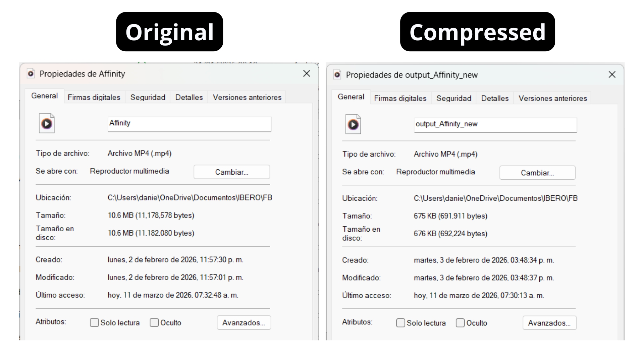Click title bar icon of Propiedades de Affinity
Screen dimensions: 644x362
(31, 74)
